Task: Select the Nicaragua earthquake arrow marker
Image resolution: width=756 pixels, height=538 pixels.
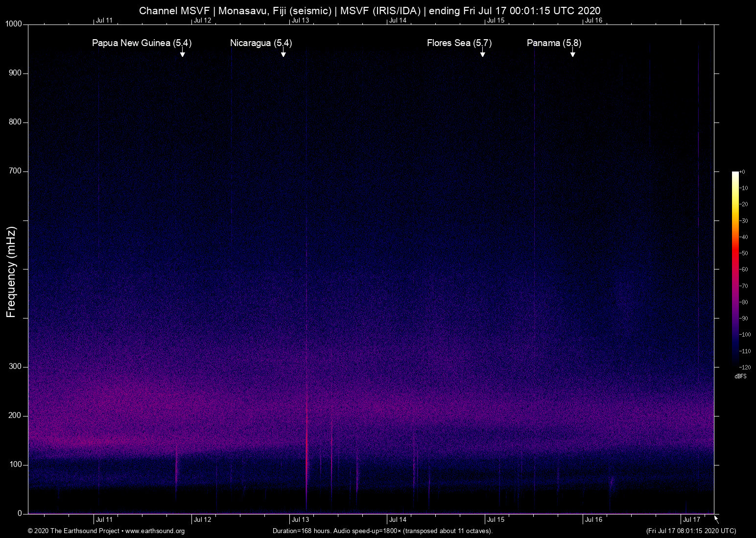Action: [283, 53]
